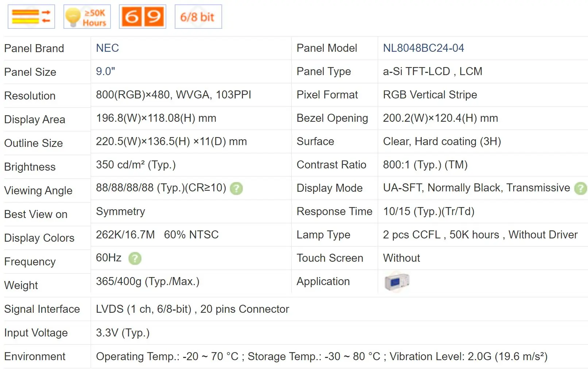Open help icon beside Display Mode value

pyautogui.click(x=580, y=188)
